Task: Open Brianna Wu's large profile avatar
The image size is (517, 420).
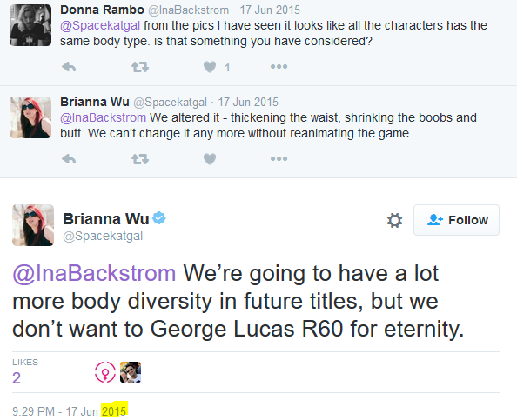Action: point(33,225)
